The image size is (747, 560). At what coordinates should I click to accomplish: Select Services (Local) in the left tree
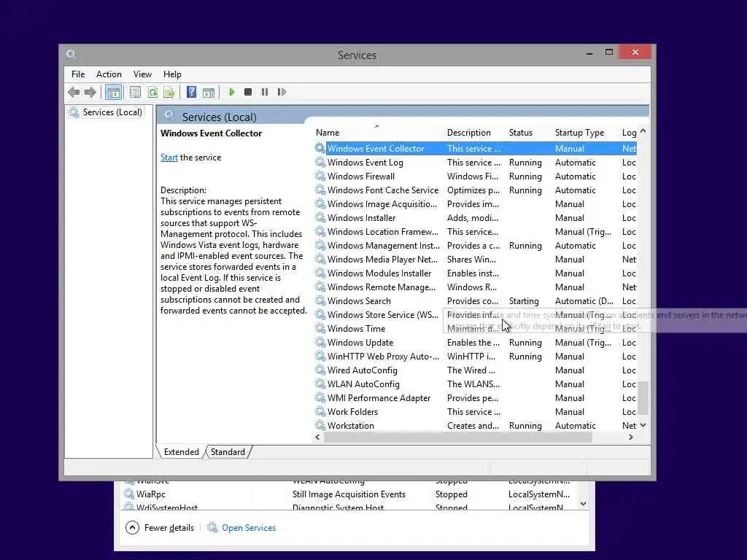tap(112, 112)
